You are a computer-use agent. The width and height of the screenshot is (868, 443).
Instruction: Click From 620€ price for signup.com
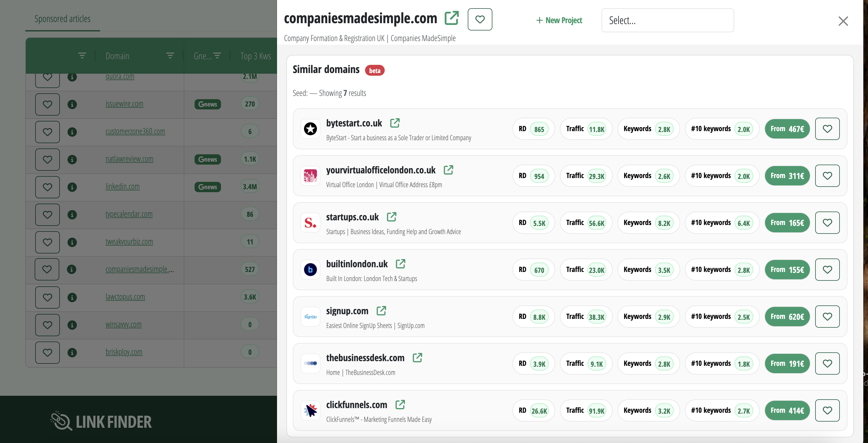click(787, 316)
